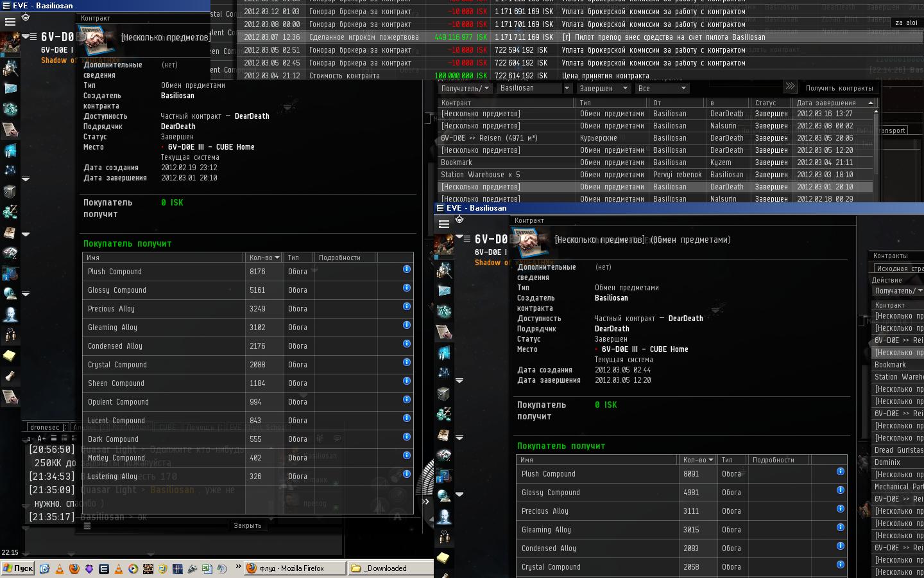Click the Контракт column header in contracts list
Viewport: 924px width, 578px height.
coord(506,103)
